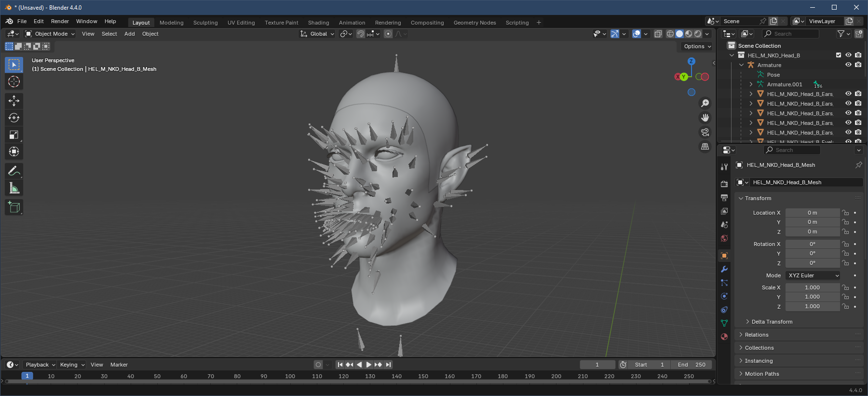Open the Object Constraints tab

click(724, 310)
